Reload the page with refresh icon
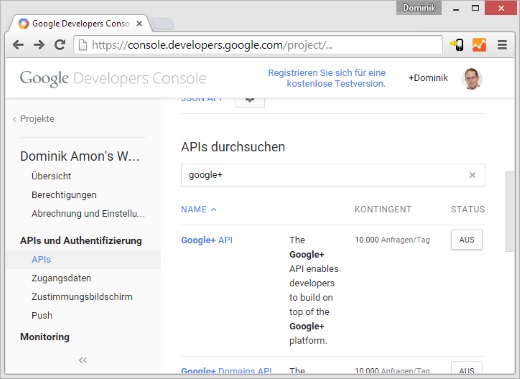This screenshot has height=379, width=520. tap(60, 45)
